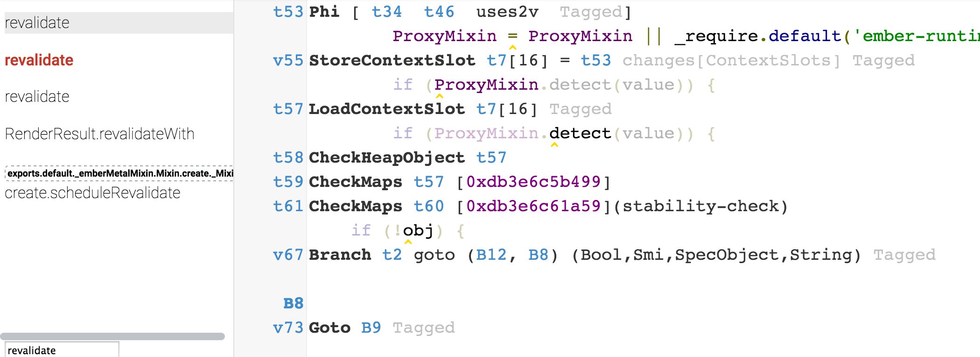Click the t46 Phi input reference
Viewport: 980px width, 357px height.
[x=439, y=12]
